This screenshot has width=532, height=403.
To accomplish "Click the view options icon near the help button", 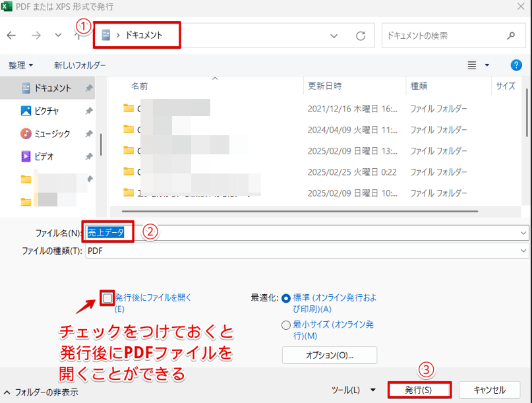I will [x=472, y=65].
